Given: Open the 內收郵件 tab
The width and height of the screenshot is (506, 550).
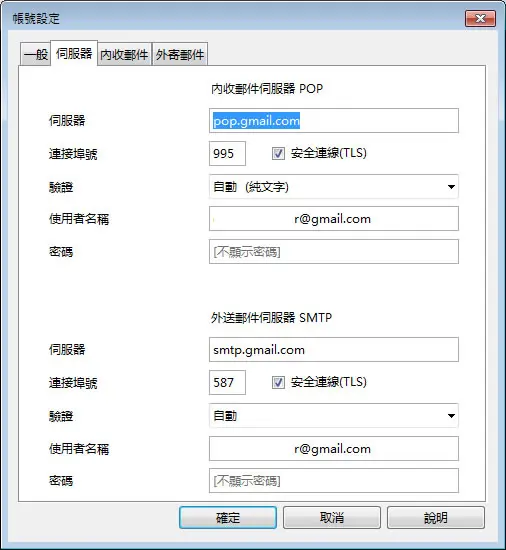Looking at the screenshot, I should coord(124,54).
